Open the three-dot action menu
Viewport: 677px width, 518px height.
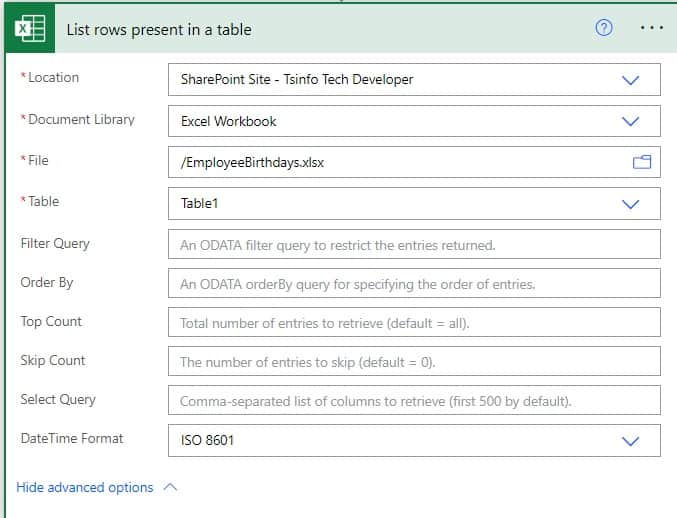[652, 28]
